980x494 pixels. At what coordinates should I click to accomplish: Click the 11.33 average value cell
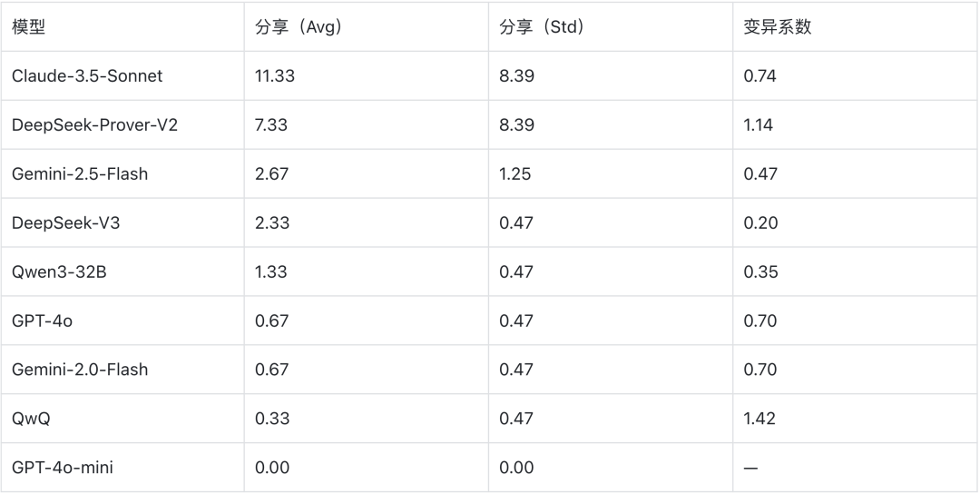click(x=275, y=76)
